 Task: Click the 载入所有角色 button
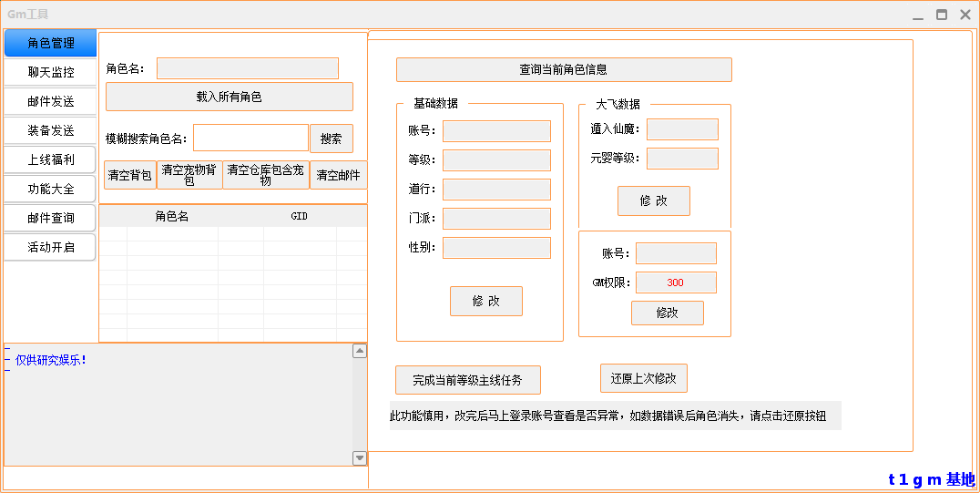click(229, 97)
